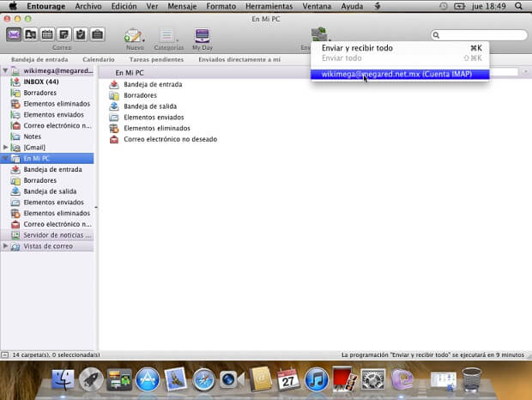Select Bandeja de entrada under En Mi PC sidebar
Viewport: 532px width, 400px height.
(47, 169)
